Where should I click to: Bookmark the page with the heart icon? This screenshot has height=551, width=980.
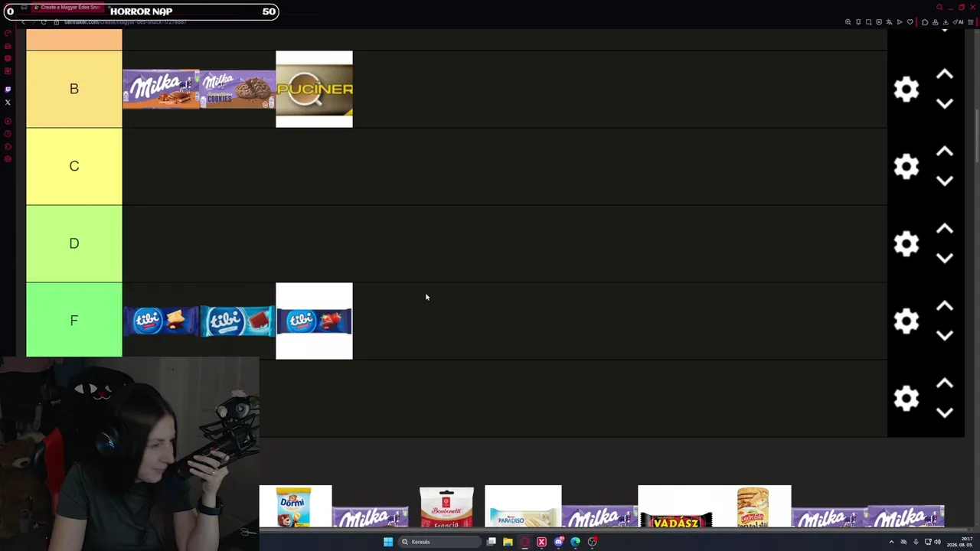point(910,22)
